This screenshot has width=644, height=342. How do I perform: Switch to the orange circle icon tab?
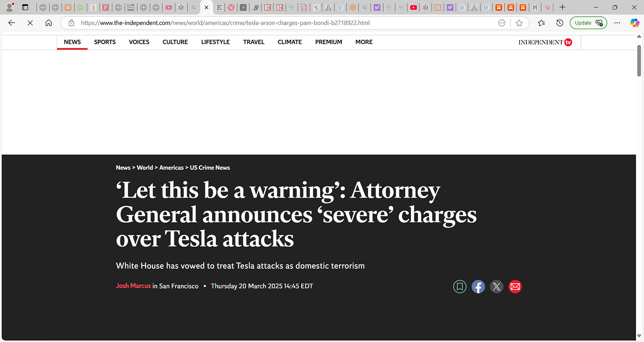(353, 8)
